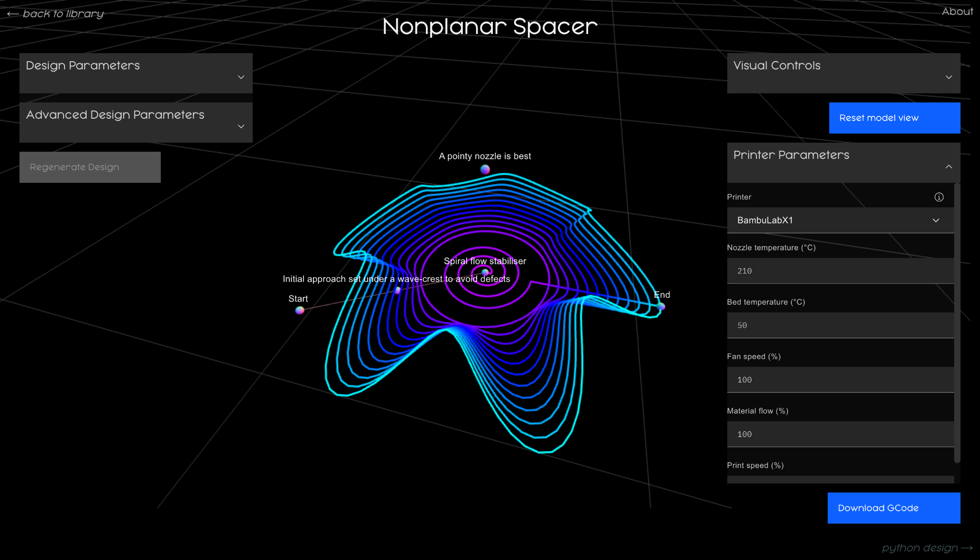Viewport: 980px width, 560px height.
Task: Click the Regenerate Design button
Action: click(x=90, y=167)
